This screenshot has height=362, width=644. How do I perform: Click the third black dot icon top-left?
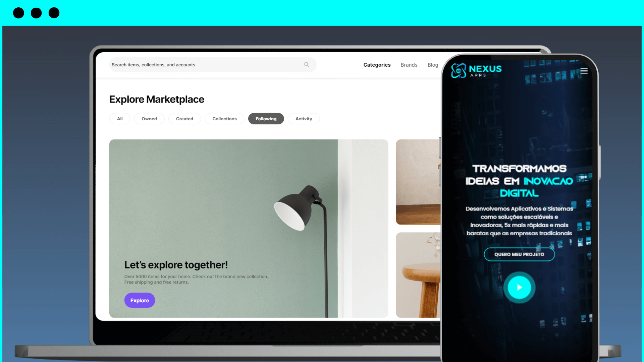(54, 13)
